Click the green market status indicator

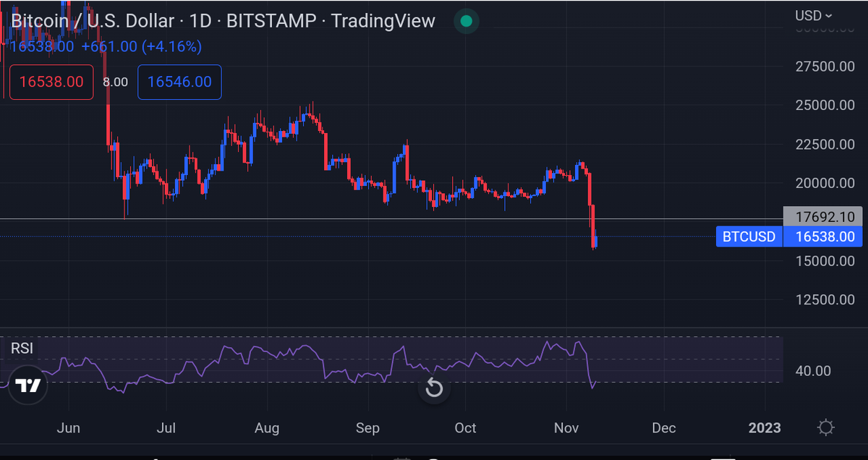(467, 21)
